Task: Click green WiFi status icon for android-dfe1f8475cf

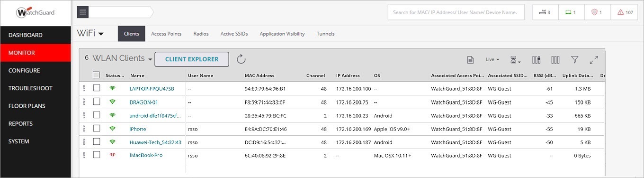Action: click(x=112, y=115)
